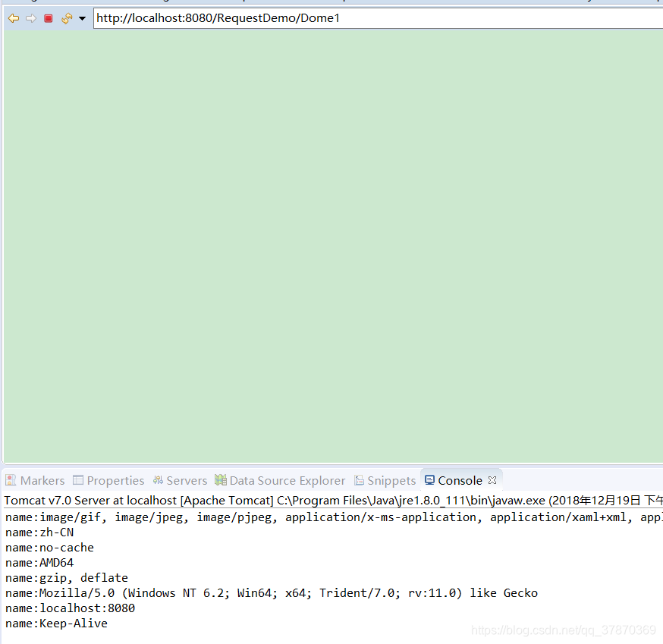Click console line 'name:Keep-Alive'

[56, 624]
